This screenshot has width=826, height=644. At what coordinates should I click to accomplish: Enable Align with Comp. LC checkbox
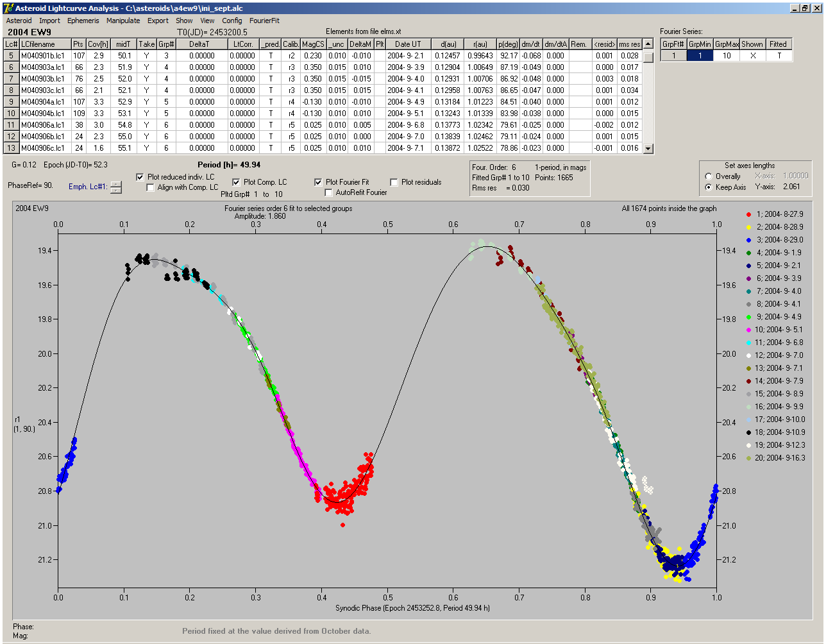click(x=151, y=187)
